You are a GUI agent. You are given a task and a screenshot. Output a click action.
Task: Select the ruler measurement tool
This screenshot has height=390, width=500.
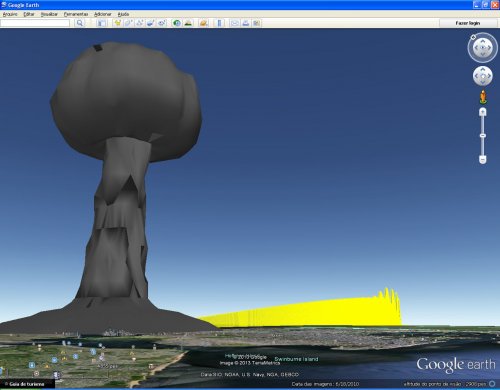(x=219, y=23)
